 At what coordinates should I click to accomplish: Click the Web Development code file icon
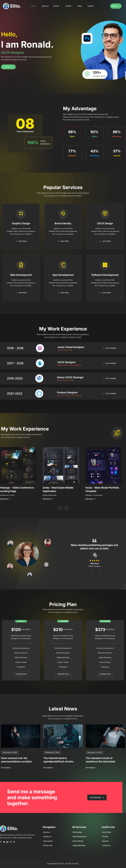(21, 265)
